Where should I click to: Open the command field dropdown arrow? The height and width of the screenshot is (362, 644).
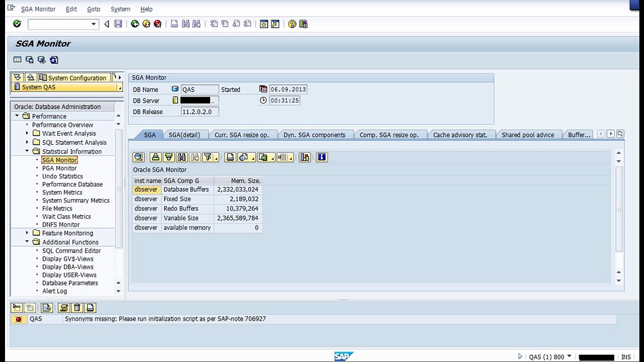94,24
